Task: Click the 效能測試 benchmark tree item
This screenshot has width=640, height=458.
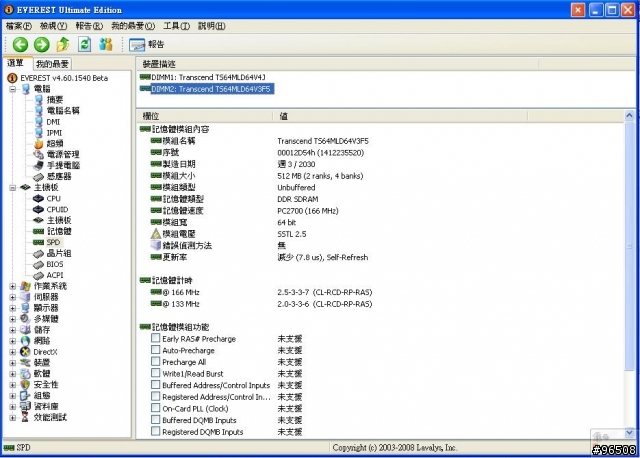Action: pos(50,417)
